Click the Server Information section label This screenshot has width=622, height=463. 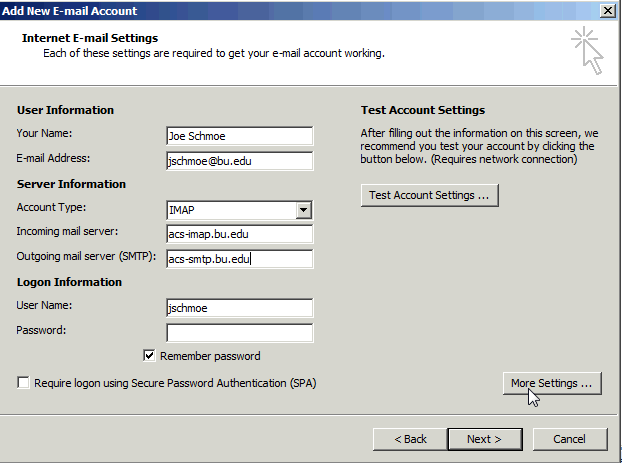(71, 184)
